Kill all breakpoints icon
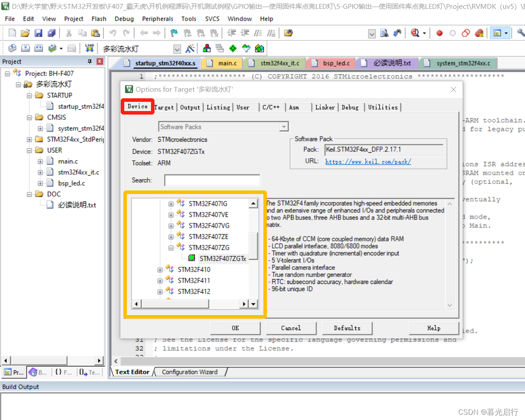This screenshot has height=420, width=525. click(x=479, y=33)
